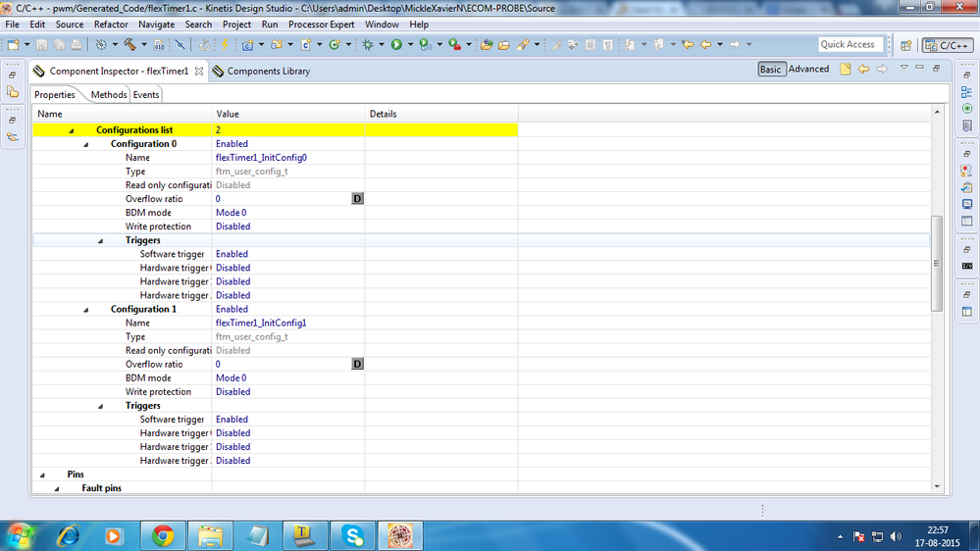Click the Configurations list value 2
Viewport: 980px width, 551px height.
click(218, 130)
